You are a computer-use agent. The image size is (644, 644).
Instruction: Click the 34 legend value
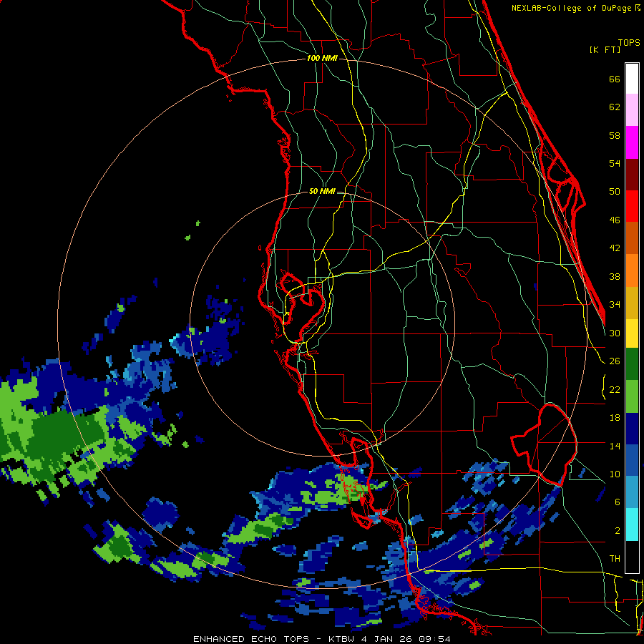pyautogui.click(x=615, y=305)
